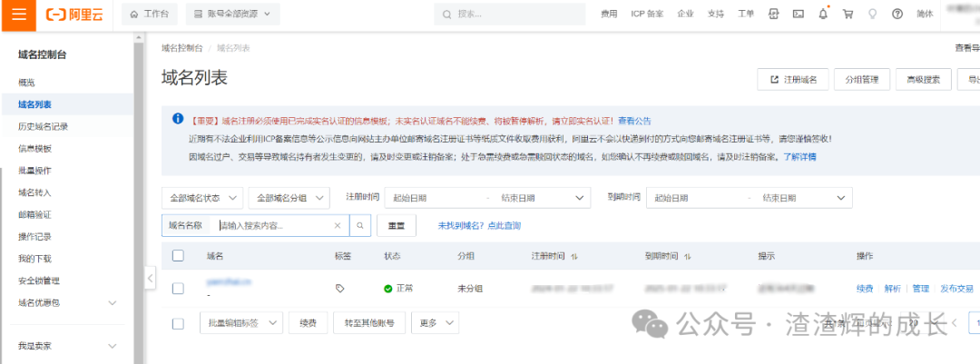
Task: Click 续费 link in the domain row
Action: point(865,289)
